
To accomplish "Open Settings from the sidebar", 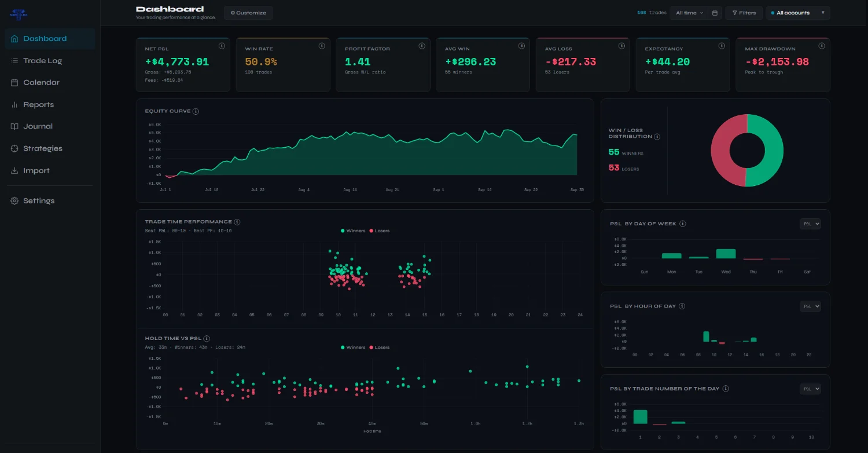I will [x=50, y=201].
